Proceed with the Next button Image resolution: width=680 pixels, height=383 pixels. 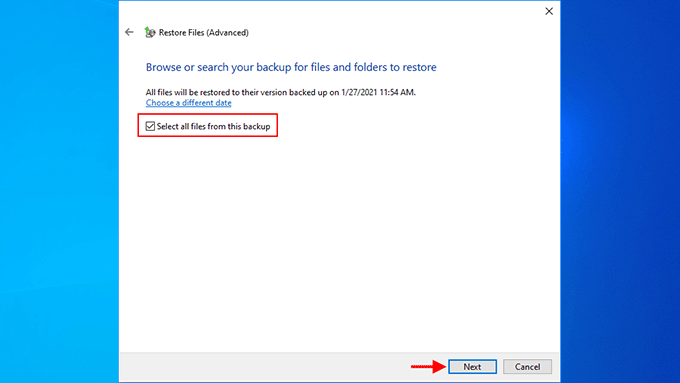[472, 367]
